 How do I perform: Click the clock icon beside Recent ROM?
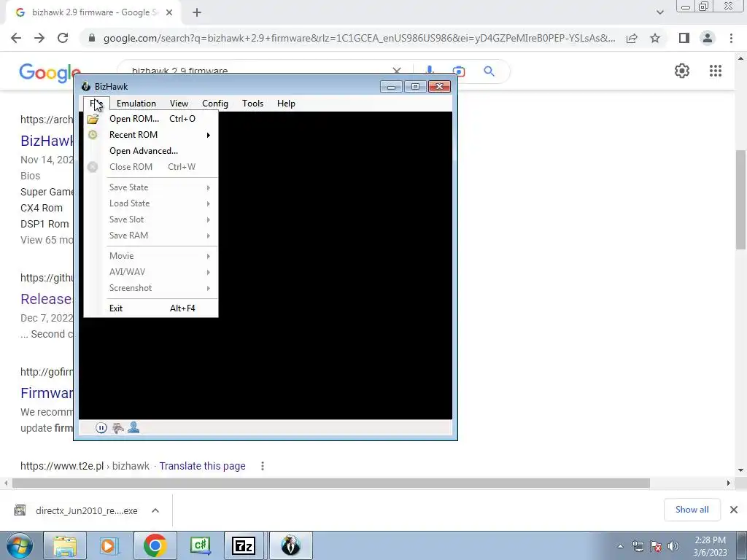point(93,135)
